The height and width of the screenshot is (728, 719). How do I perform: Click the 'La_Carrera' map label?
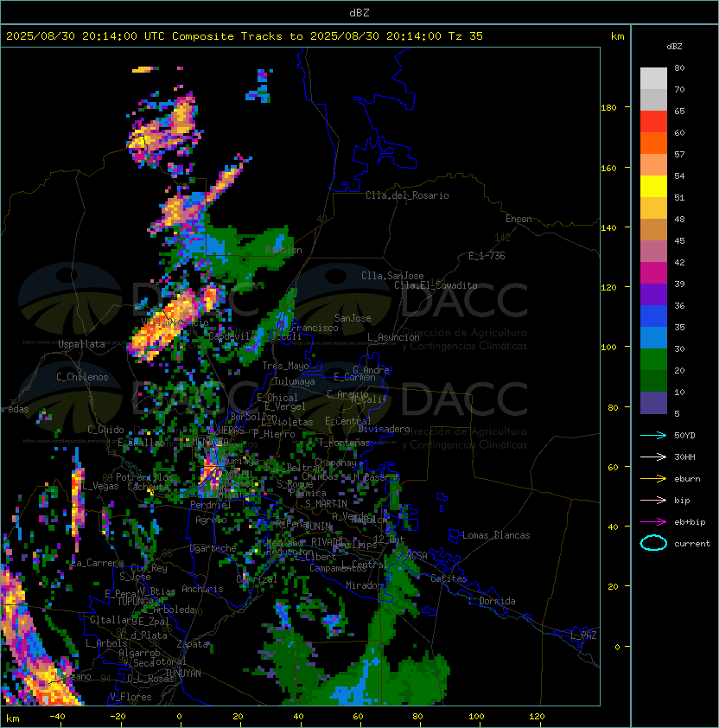(x=98, y=563)
